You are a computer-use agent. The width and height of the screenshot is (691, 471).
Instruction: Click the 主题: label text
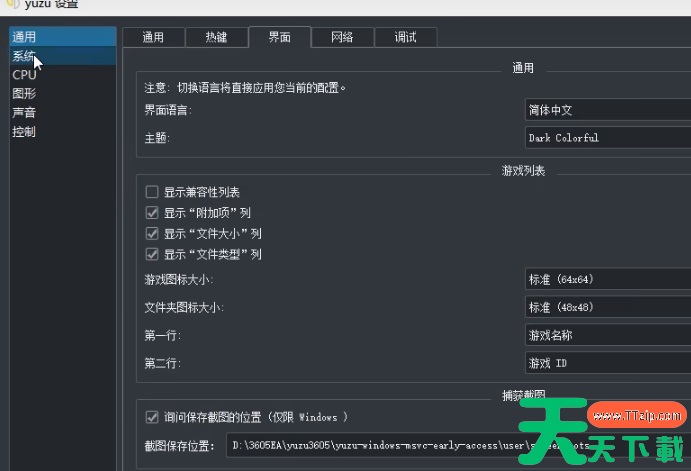[x=157, y=138]
